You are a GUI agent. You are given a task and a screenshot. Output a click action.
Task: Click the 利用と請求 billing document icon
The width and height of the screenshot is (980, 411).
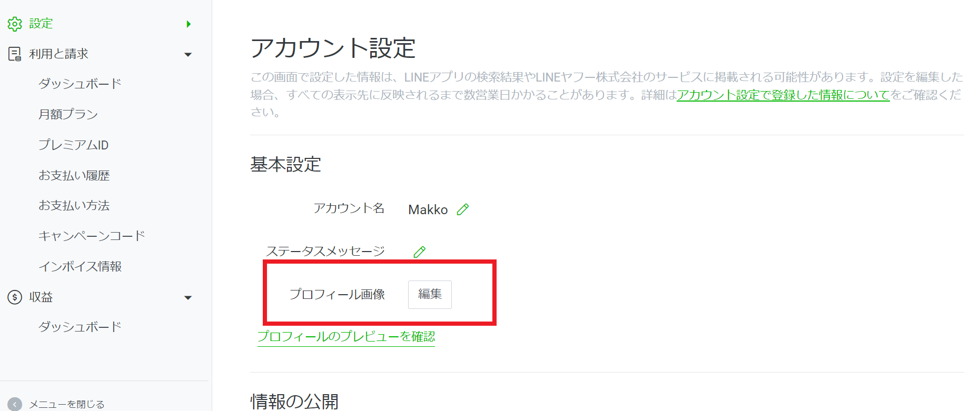click(x=15, y=54)
